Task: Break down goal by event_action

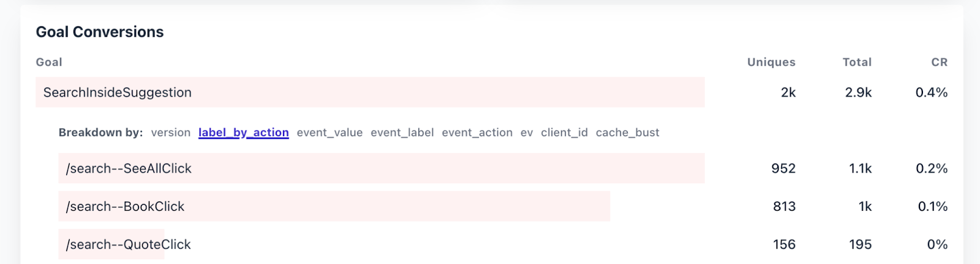Action: pyautogui.click(x=477, y=132)
